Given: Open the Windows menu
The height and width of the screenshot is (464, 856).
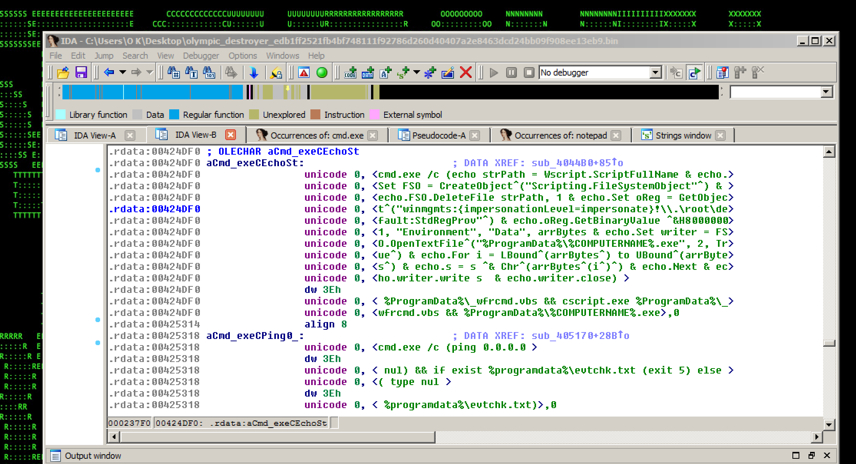Looking at the screenshot, I should point(282,56).
